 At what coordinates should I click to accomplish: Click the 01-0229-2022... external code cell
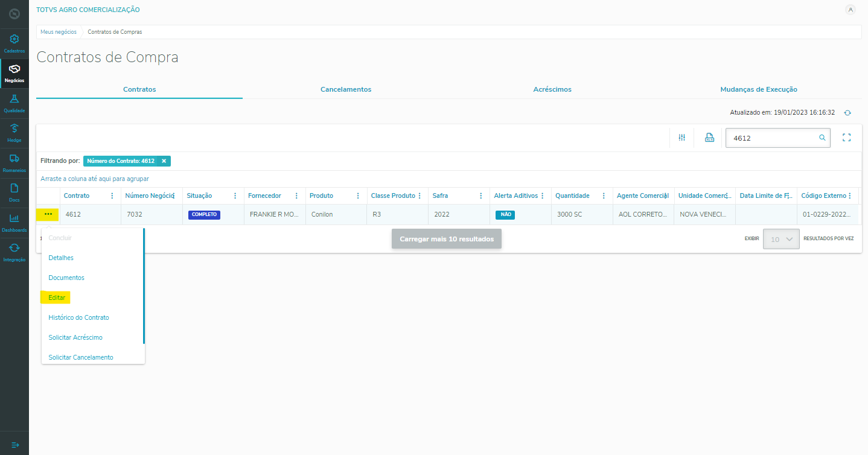pyautogui.click(x=827, y=214)
